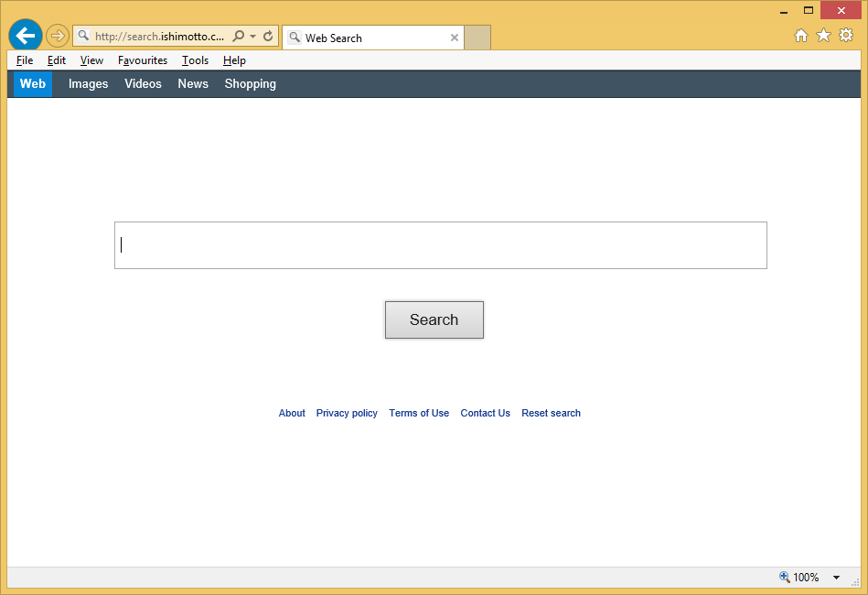868x595 pixels.
Task: Click the zoom magnifier icon in status bar
Action: (784, 578)
